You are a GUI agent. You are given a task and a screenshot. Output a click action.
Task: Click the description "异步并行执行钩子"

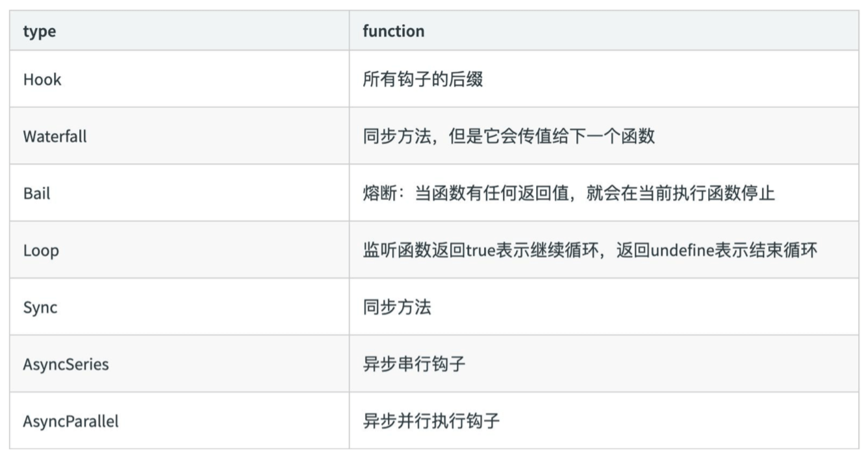[x=431, y=421]
